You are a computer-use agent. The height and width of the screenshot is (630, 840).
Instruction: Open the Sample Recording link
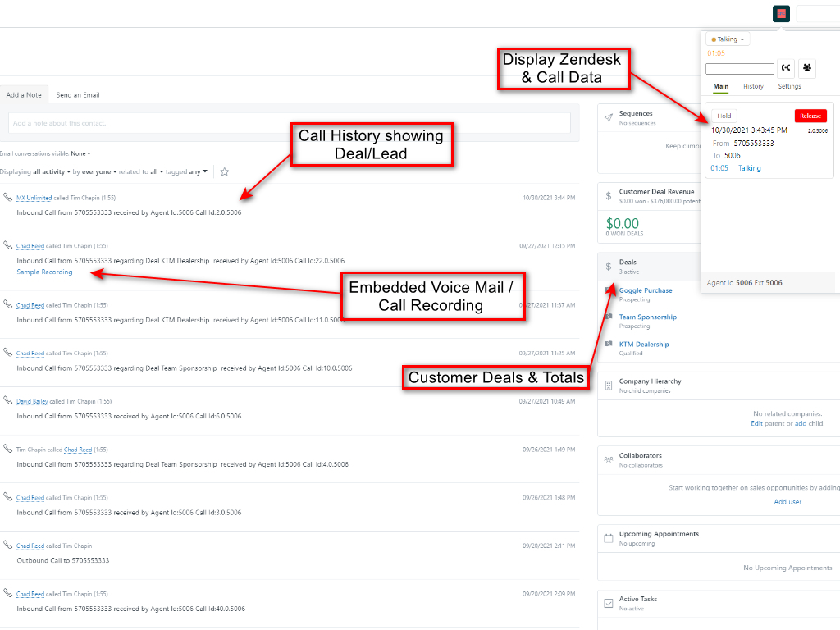[44, 272]
